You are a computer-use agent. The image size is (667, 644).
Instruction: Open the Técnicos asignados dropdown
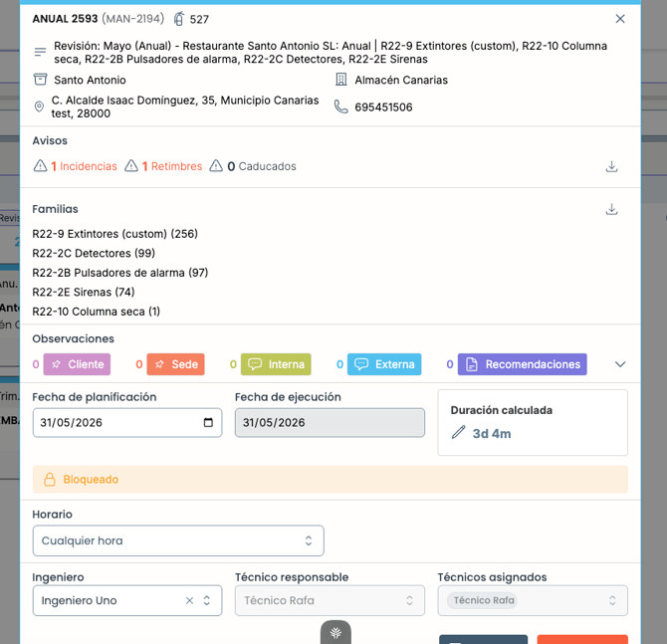tap(533, 600)
